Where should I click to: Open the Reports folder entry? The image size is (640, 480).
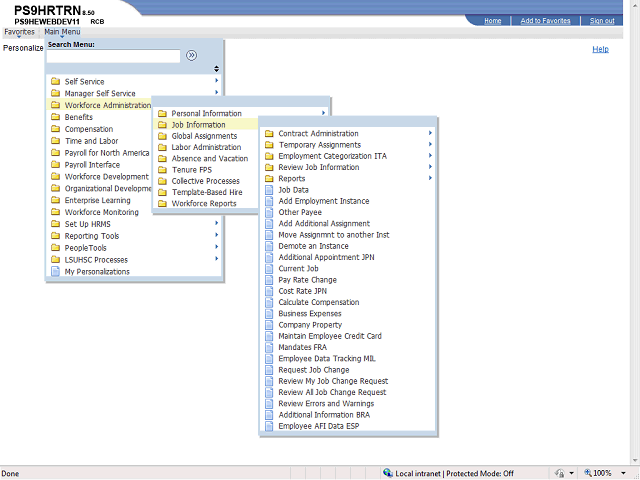click(291, 179)
